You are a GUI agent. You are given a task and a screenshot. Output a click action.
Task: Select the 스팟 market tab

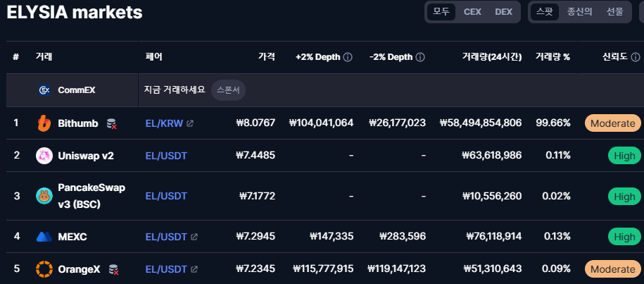pos(545,12)
